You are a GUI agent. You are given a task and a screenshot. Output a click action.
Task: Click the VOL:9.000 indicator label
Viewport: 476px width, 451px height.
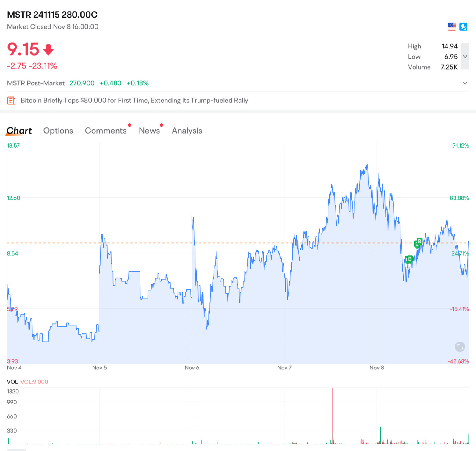click(x=34, y=382)
